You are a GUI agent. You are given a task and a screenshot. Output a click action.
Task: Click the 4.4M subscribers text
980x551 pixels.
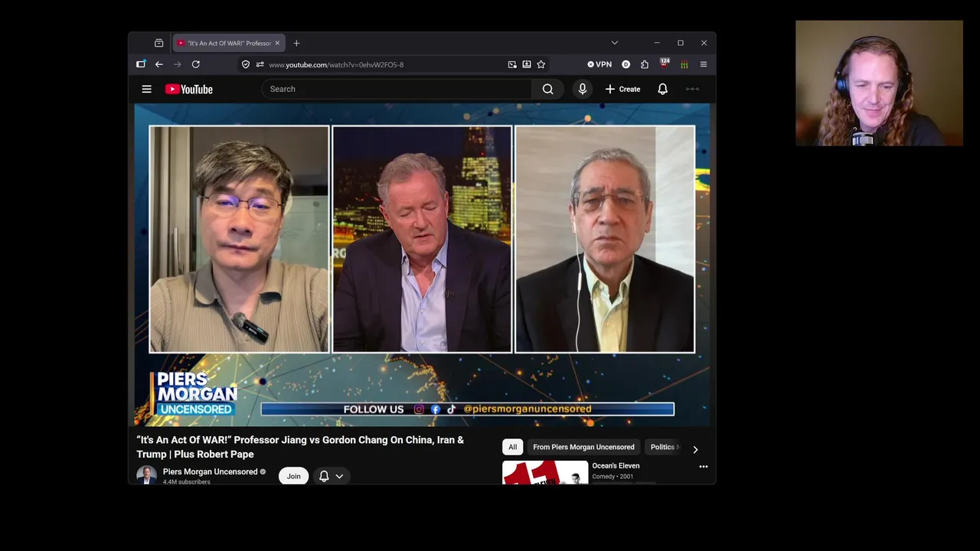(187, 482)
